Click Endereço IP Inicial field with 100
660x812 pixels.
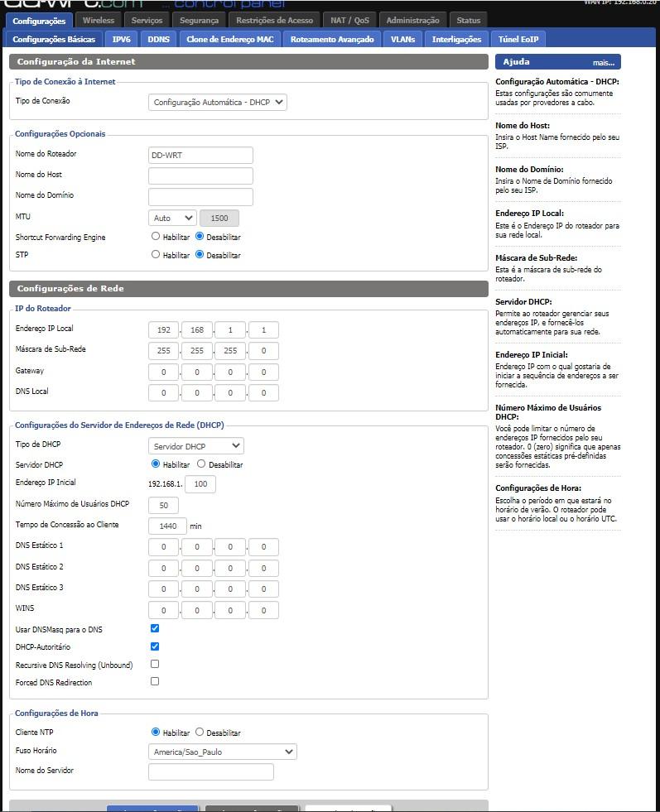pyautogui.click(x=200, y=483)
